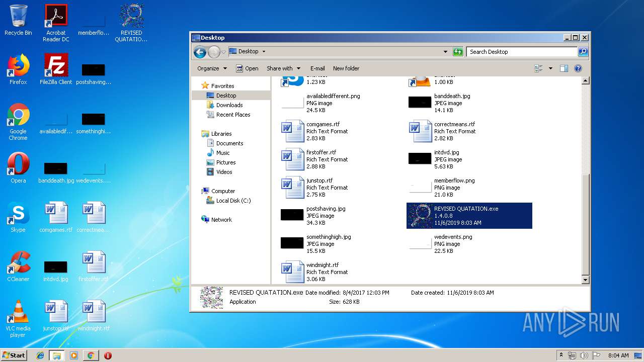This screenshot has width=644, height=362.
Task: Select somethinghigh.jpg in Explorer file list
Action: click(342, 244)
